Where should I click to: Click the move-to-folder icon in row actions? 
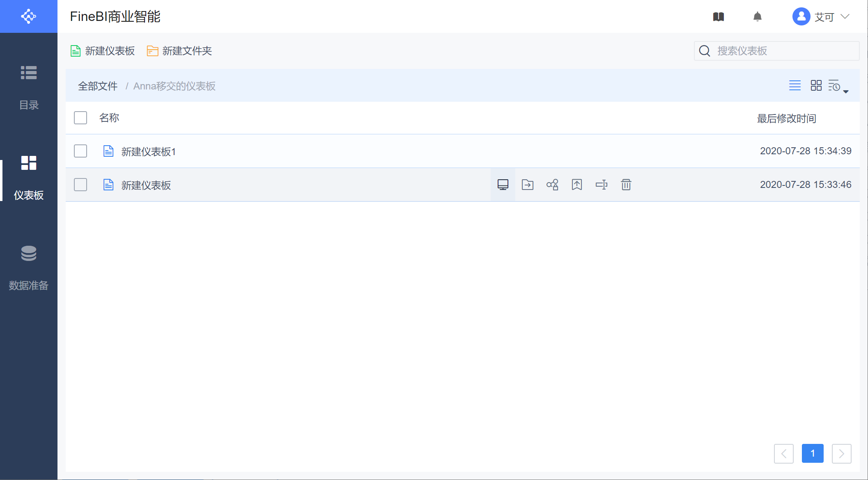point(527,185)
